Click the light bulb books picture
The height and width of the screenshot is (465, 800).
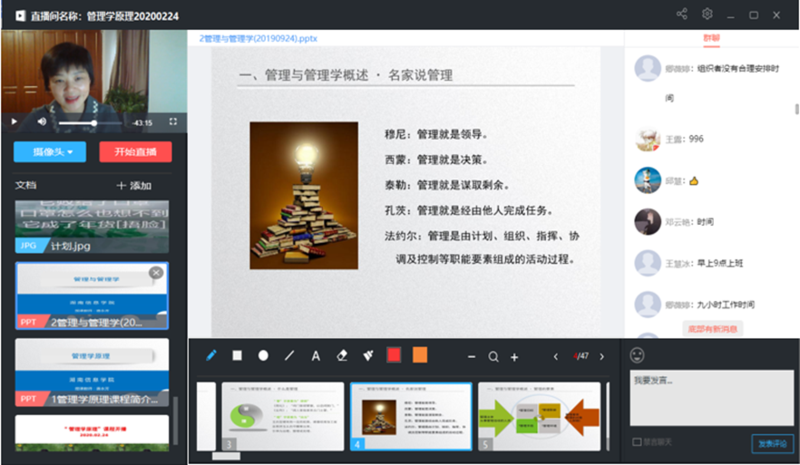(x=304, y=195)
